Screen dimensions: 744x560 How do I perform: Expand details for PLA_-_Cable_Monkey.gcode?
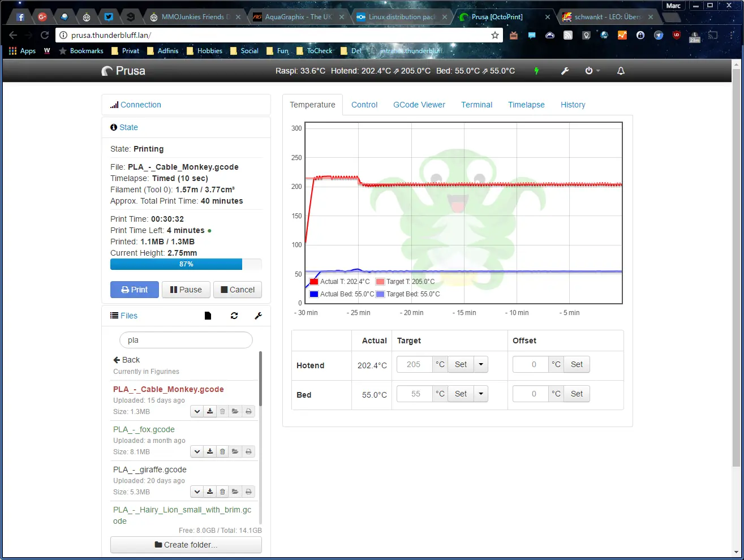(x=197, y=411)
